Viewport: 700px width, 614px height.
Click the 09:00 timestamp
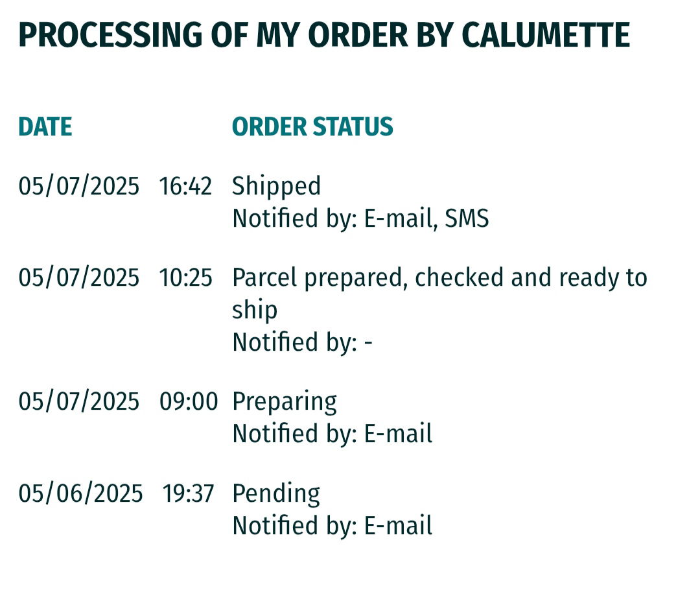tap(189, 402)
